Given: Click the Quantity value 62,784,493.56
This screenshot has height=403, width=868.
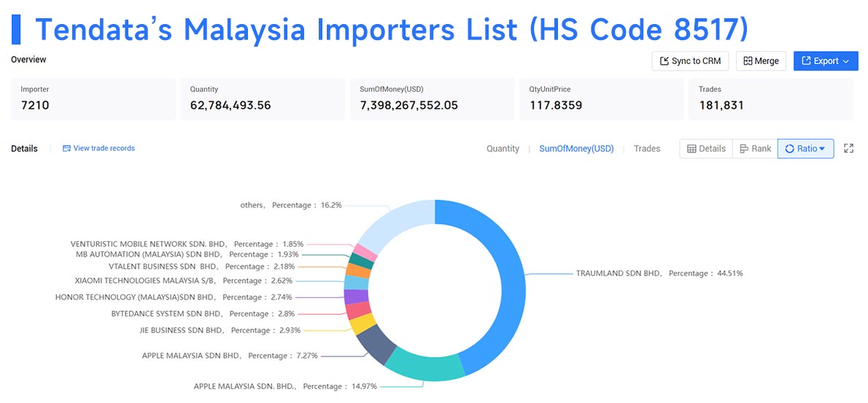Looking at the screenshot, I should click(230, 104).
